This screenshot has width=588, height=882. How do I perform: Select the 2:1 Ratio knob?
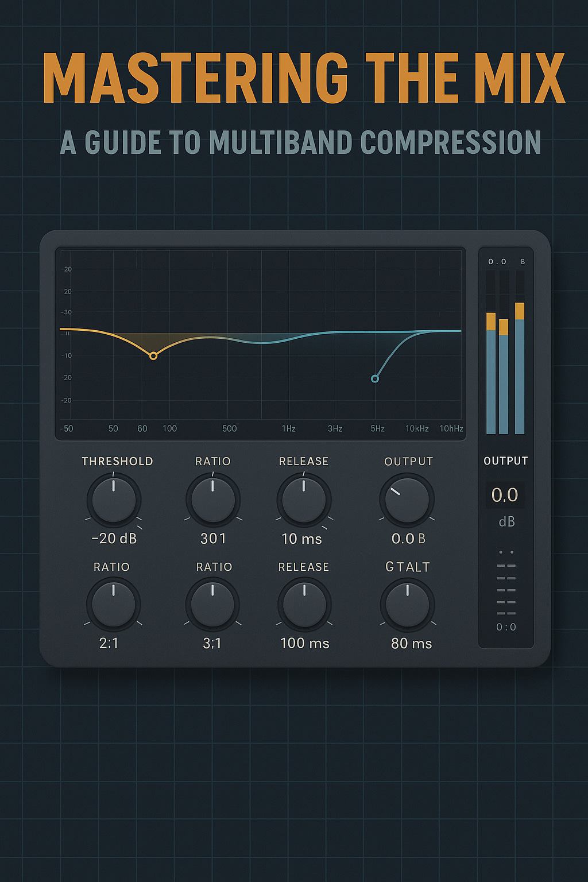tap(113, 605)
